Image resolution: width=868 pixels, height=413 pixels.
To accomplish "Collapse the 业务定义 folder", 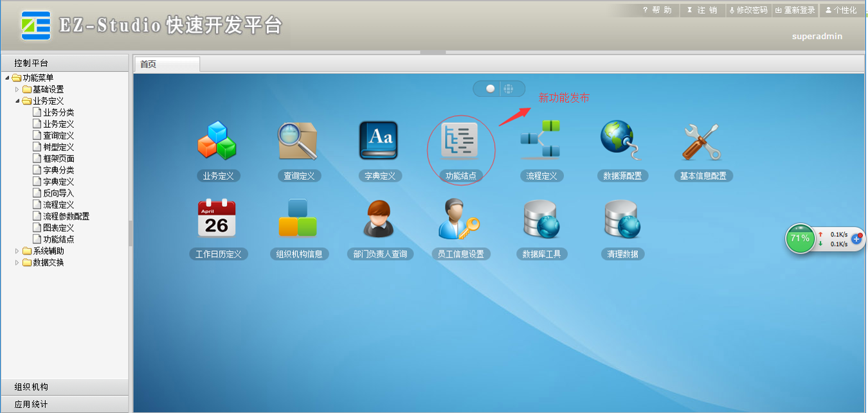I will click(17, 101).
